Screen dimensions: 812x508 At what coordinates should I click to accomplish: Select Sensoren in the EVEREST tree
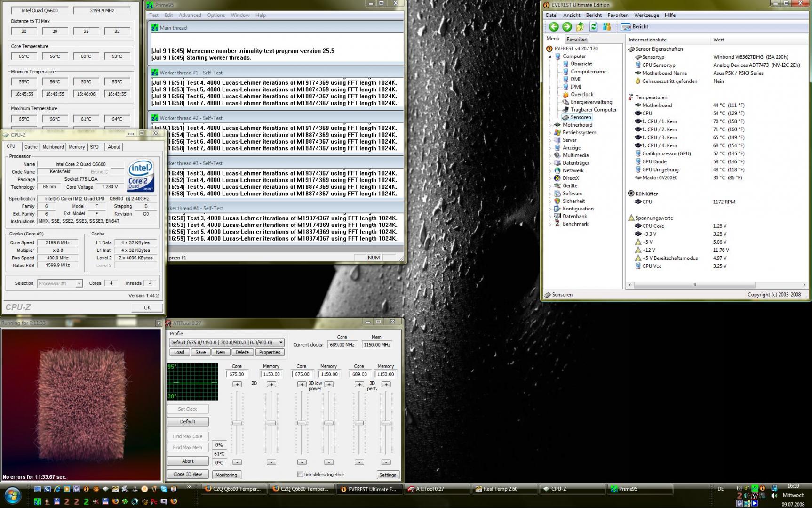[581, 117]
